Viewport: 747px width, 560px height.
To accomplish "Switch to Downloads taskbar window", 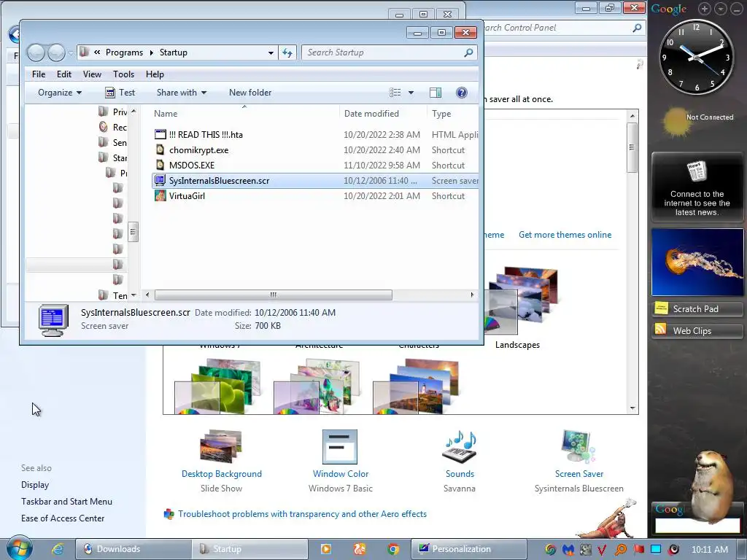I will [133, 549].
